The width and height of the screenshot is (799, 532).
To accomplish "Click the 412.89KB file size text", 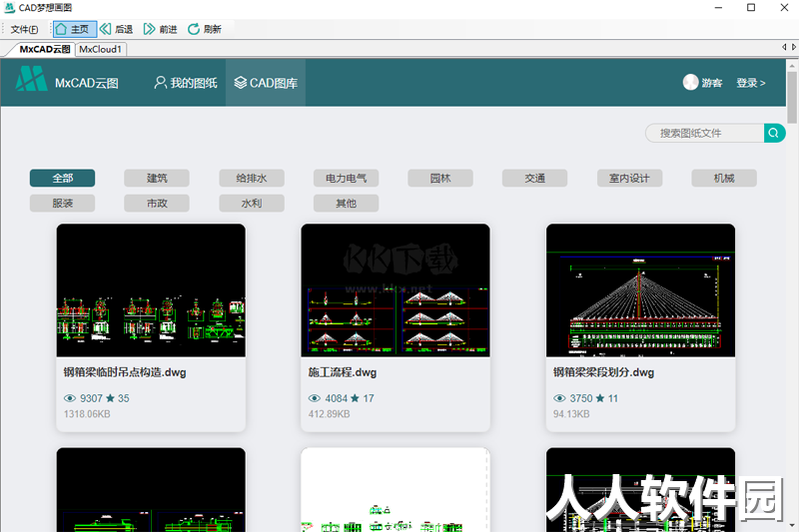I will 330,414.
